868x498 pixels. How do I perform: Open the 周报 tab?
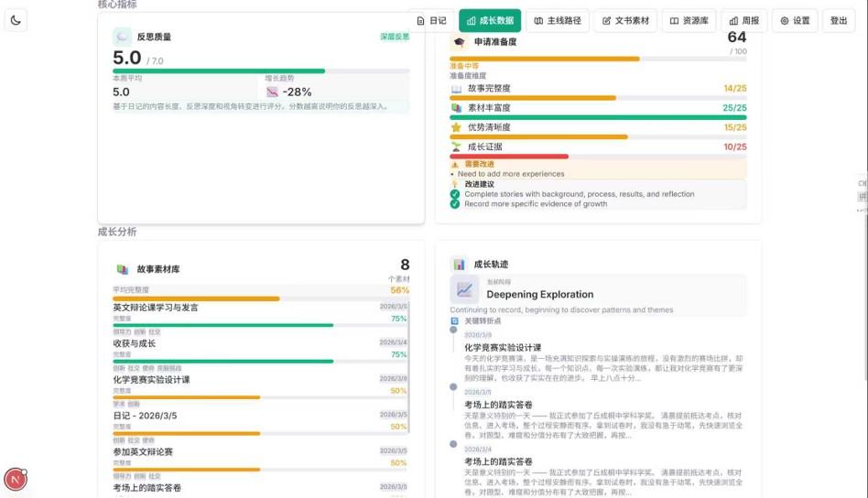point(744,20)
